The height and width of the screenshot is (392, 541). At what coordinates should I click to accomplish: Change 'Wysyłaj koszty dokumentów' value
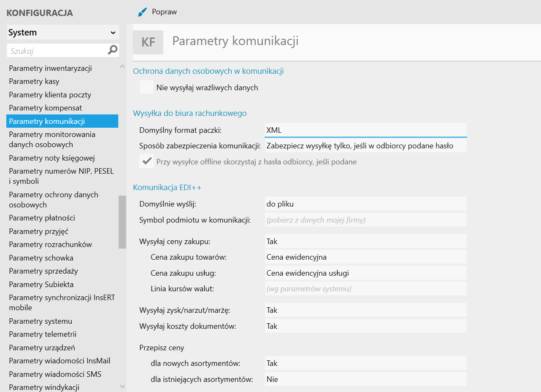point(365,326)
